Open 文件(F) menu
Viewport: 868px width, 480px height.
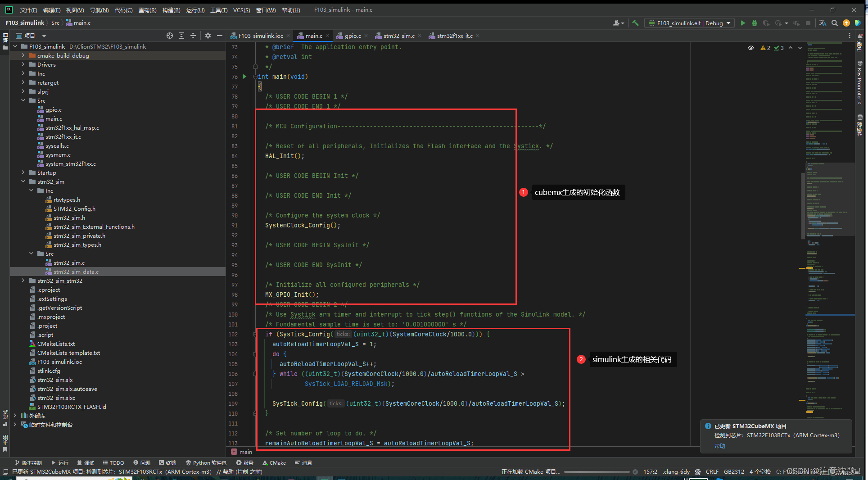(x=28, y=10)
